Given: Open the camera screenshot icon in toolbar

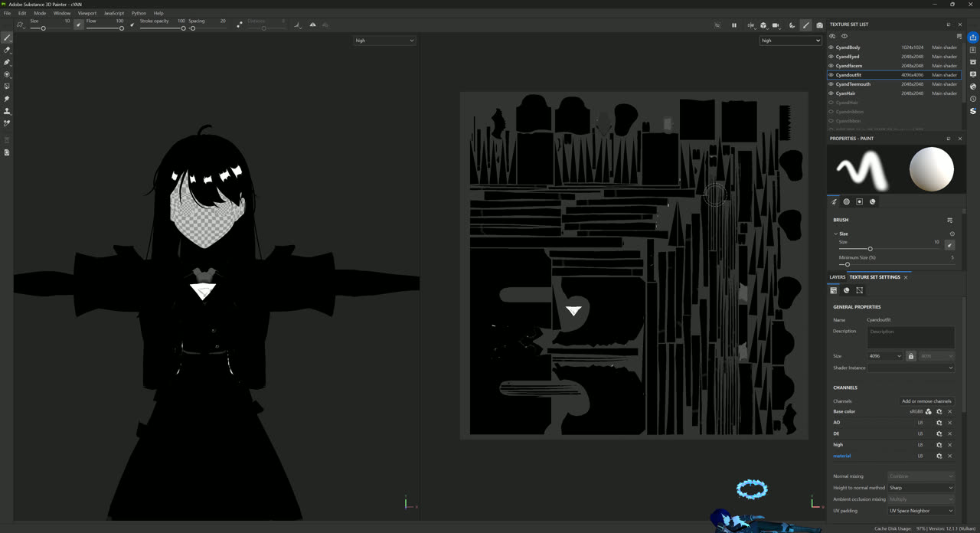Looking at the screenshot, I should [x=819, y=25].
